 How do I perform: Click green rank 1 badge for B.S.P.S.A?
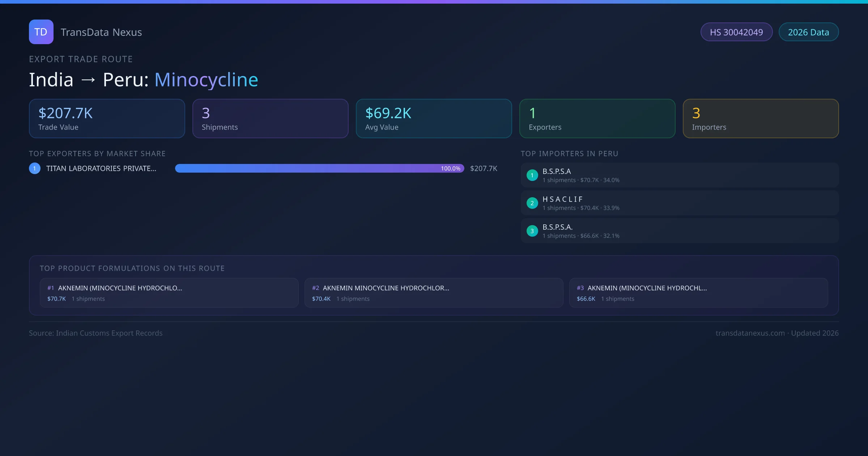click(x=532, y=175)
